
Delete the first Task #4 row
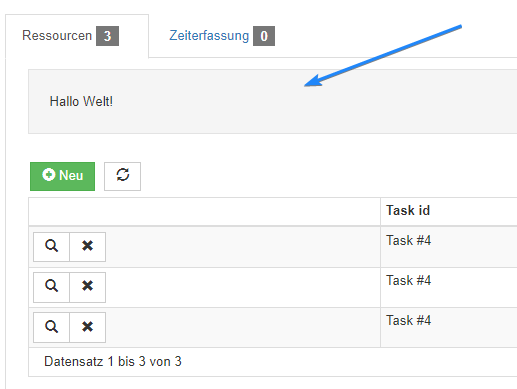88,247
